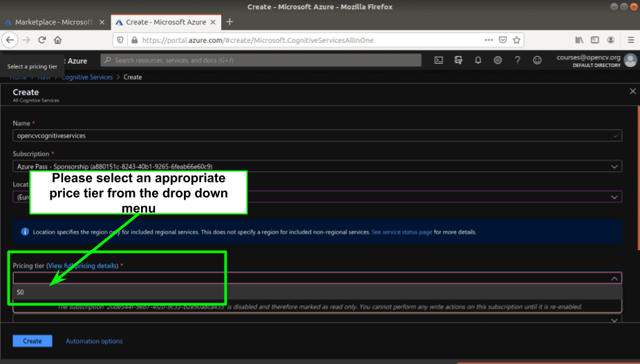640x364 pixels.
Task: Click the Create blade title
Action: pyautogui.click(x=26, y=93)
